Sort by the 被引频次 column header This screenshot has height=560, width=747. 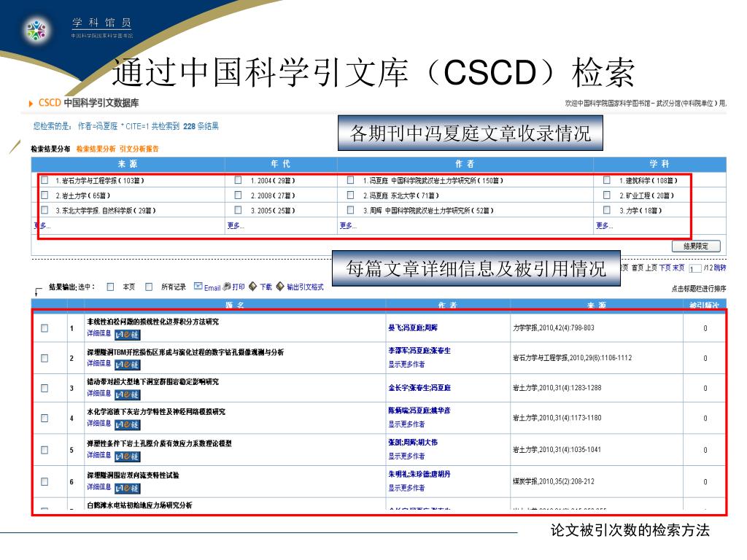tap(704, 306)
